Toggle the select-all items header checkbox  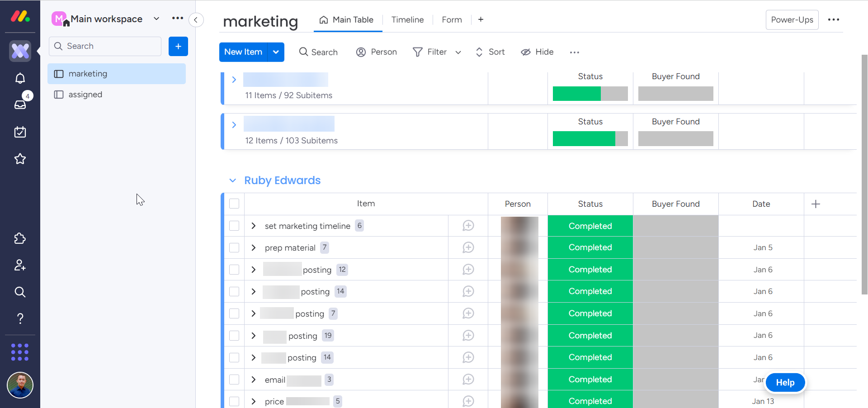click(x=234, y=204)
